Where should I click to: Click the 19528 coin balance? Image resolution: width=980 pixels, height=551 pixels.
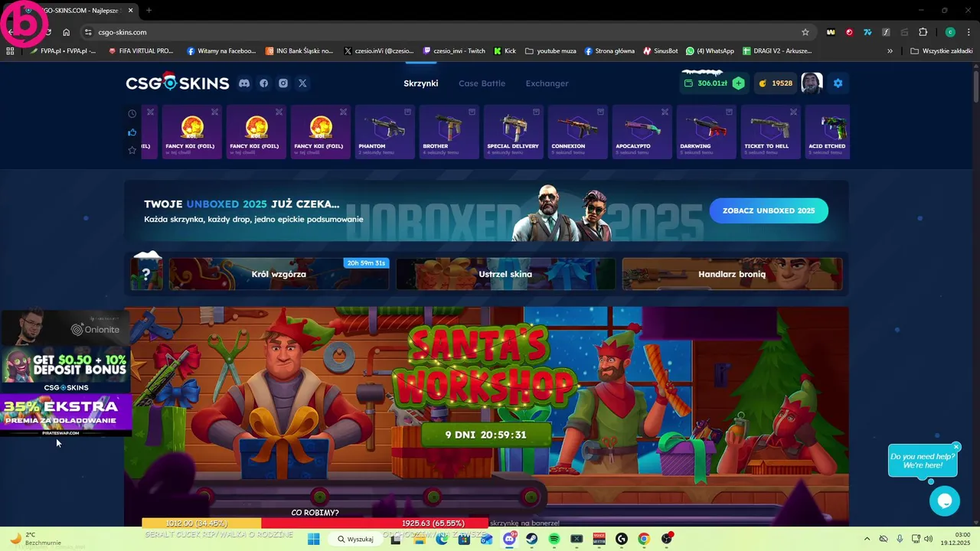[774, 83]
